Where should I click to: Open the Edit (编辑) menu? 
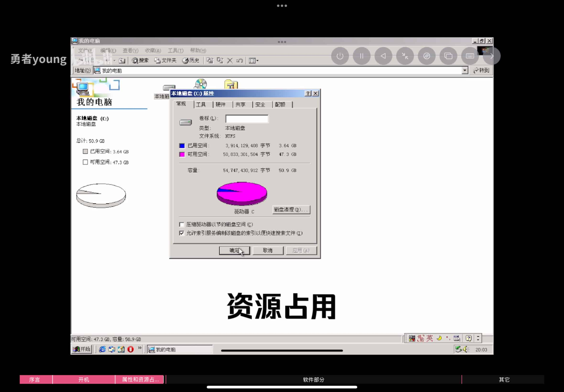(108, 50)
